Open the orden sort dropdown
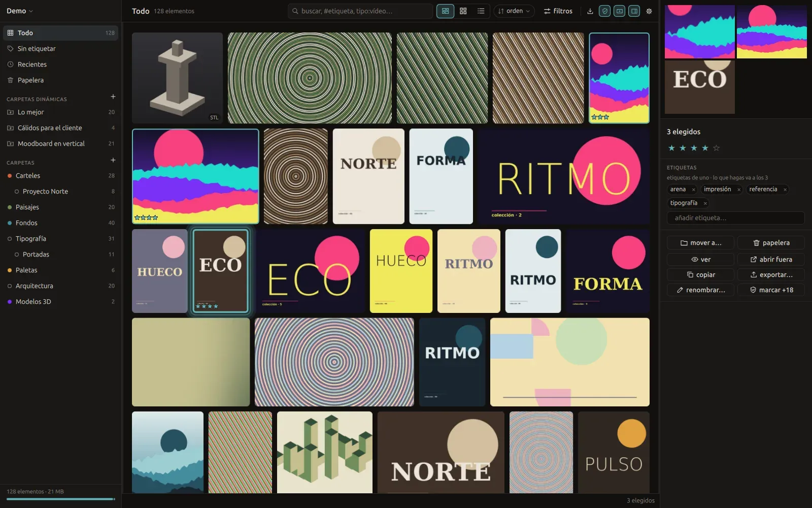This screenshot has height=508, width=812. point(514,11)
